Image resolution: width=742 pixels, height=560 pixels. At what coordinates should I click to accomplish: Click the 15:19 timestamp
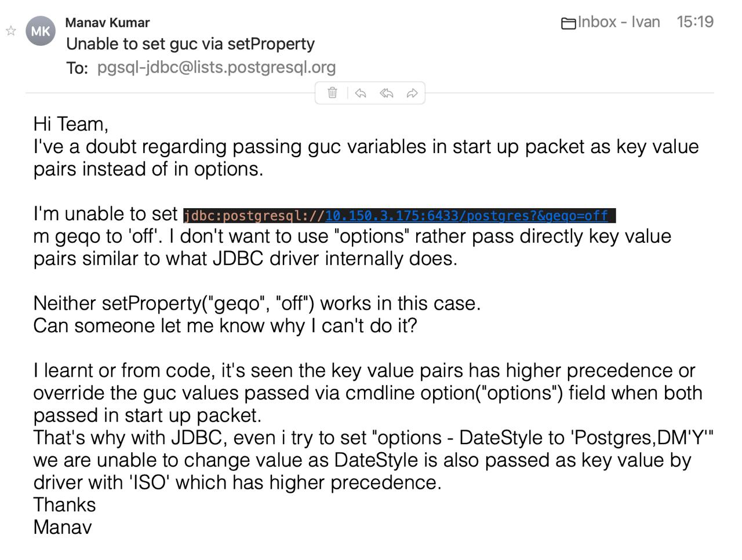point(695,22)
